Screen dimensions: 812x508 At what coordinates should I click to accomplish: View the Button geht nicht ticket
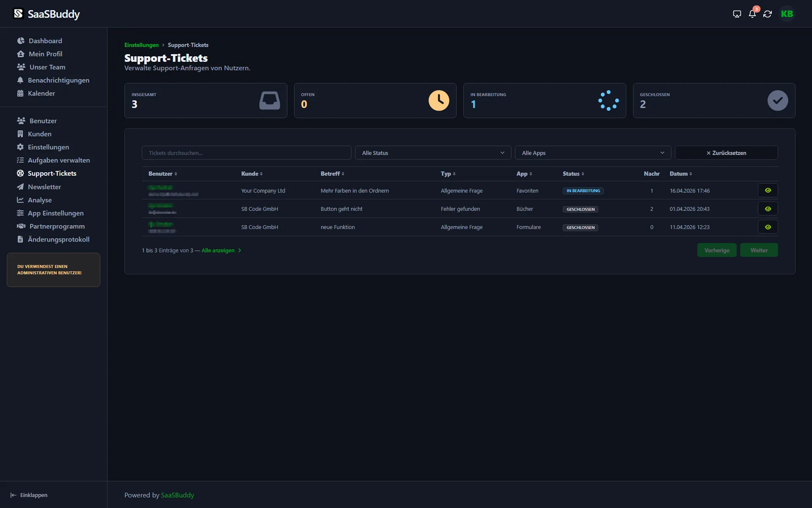[768, 209]
